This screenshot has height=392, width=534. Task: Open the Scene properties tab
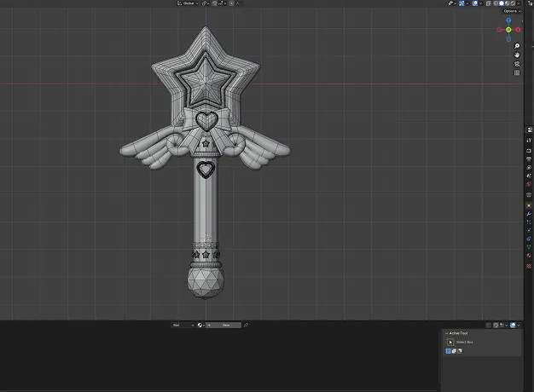(x=529, y=176)
